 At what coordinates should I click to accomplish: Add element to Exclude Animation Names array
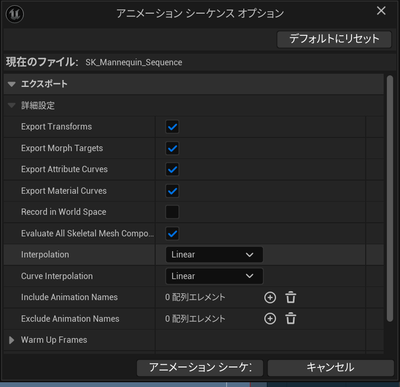pyautogui.click(x=270, y=319)
